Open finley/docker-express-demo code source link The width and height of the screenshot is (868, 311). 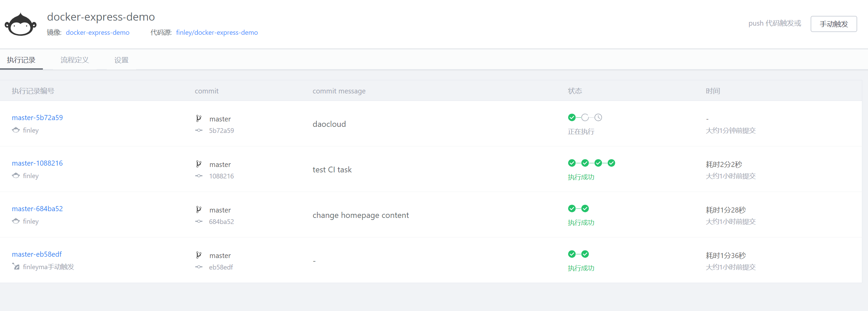217,32
